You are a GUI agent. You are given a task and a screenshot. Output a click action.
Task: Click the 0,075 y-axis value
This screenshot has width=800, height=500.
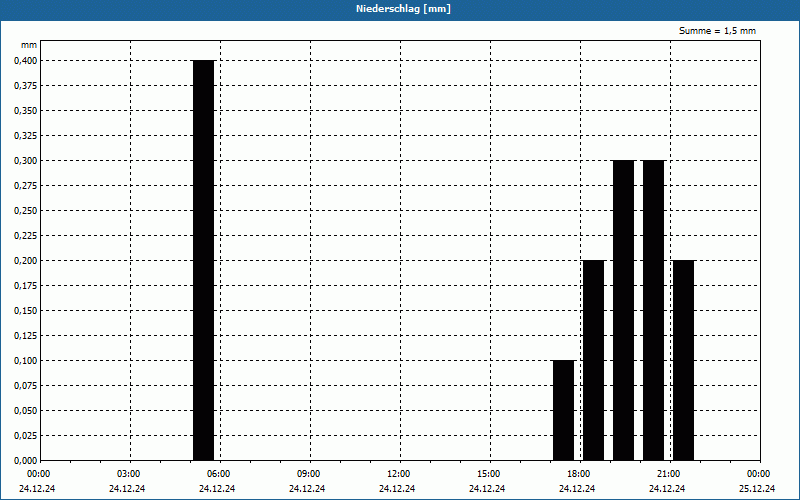click(x=26, y=386)
